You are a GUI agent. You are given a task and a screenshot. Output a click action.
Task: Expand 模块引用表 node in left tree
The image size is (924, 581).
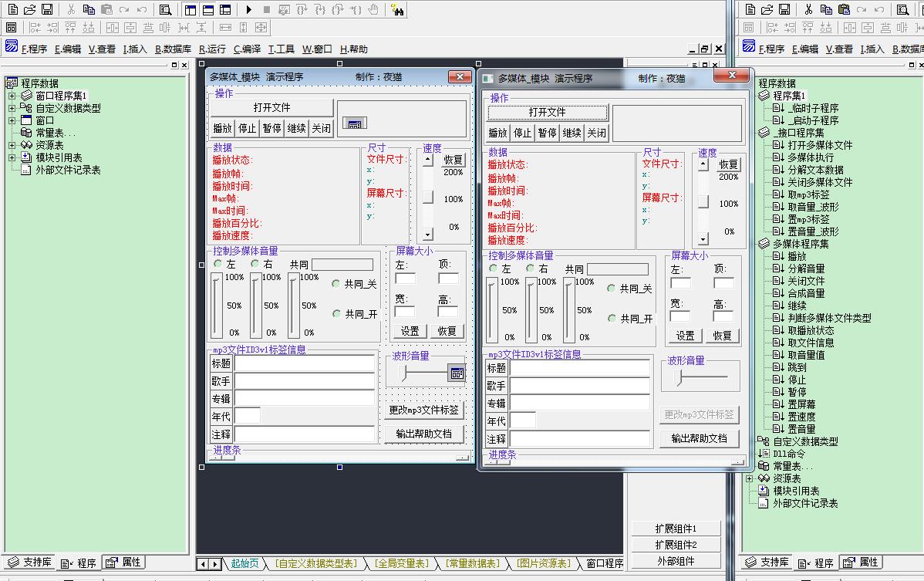[x=12, y=157]
